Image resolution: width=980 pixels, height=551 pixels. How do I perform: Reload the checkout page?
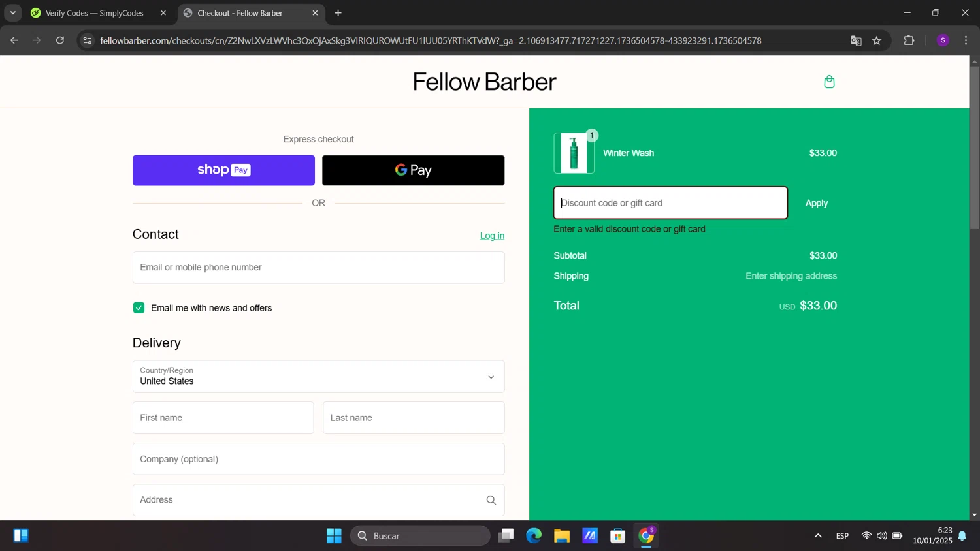click(60, 40)
